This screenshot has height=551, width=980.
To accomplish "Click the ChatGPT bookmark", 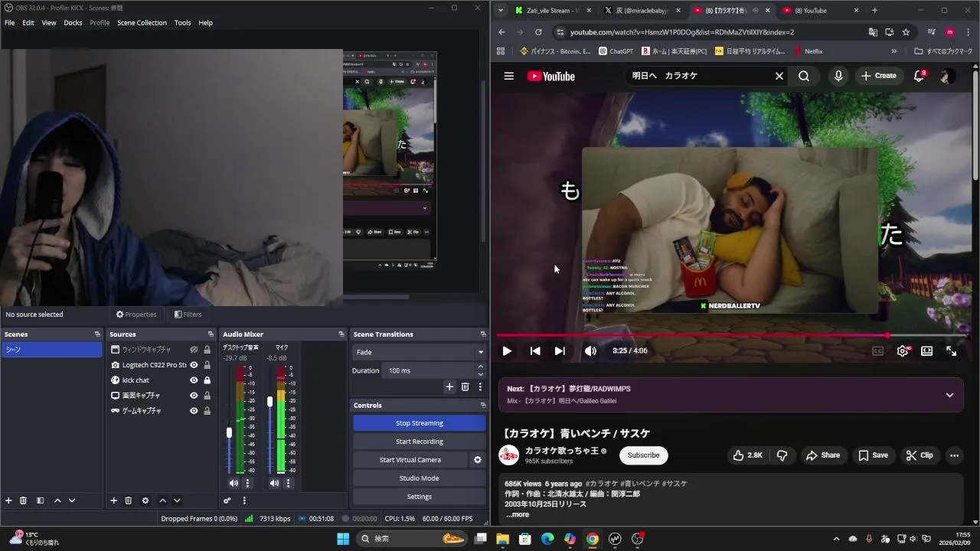I will tap(615, 51).
